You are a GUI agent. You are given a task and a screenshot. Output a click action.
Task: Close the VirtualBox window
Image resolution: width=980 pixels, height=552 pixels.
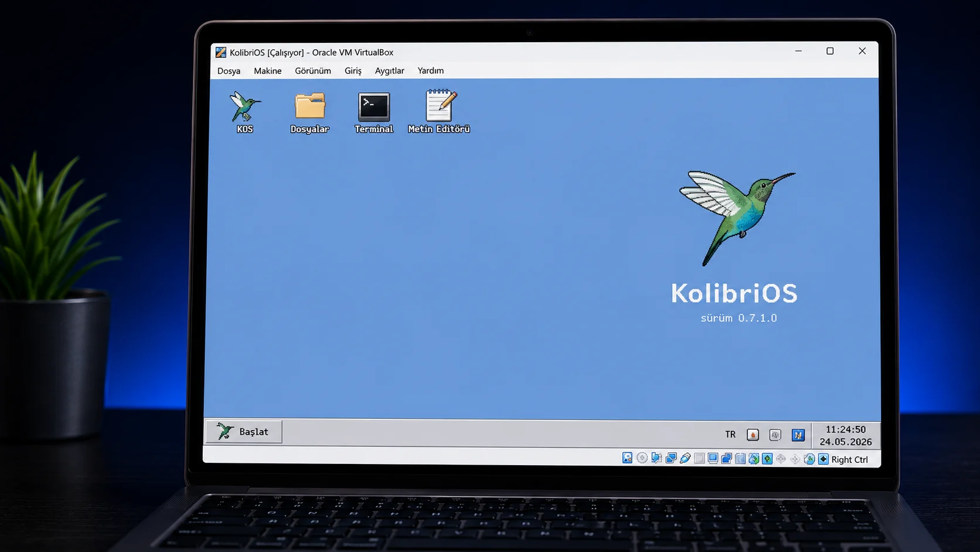862,51
